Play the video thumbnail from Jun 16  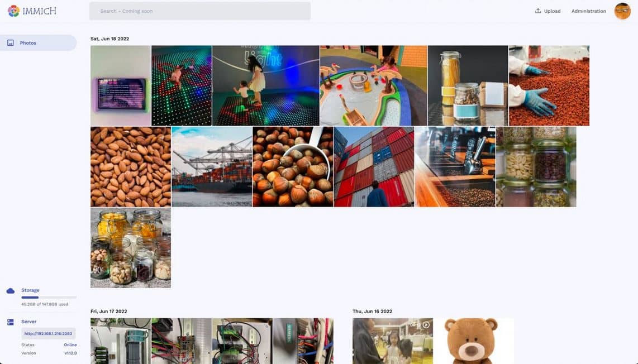click(393, 341)
